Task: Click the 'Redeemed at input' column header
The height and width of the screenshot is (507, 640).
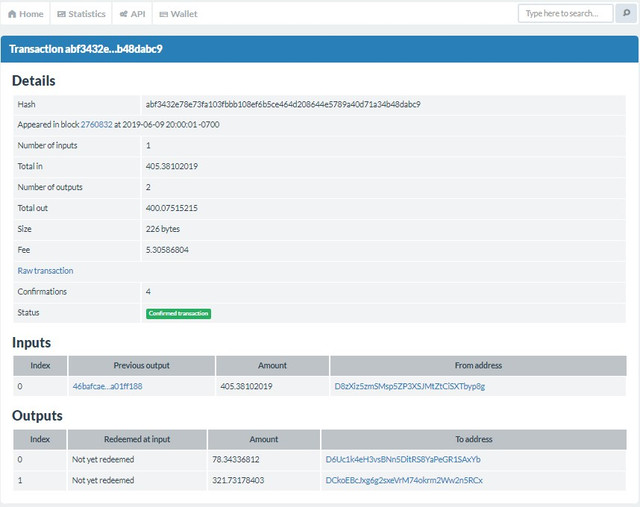Action: pyautogui.click(x=137, y=439)
